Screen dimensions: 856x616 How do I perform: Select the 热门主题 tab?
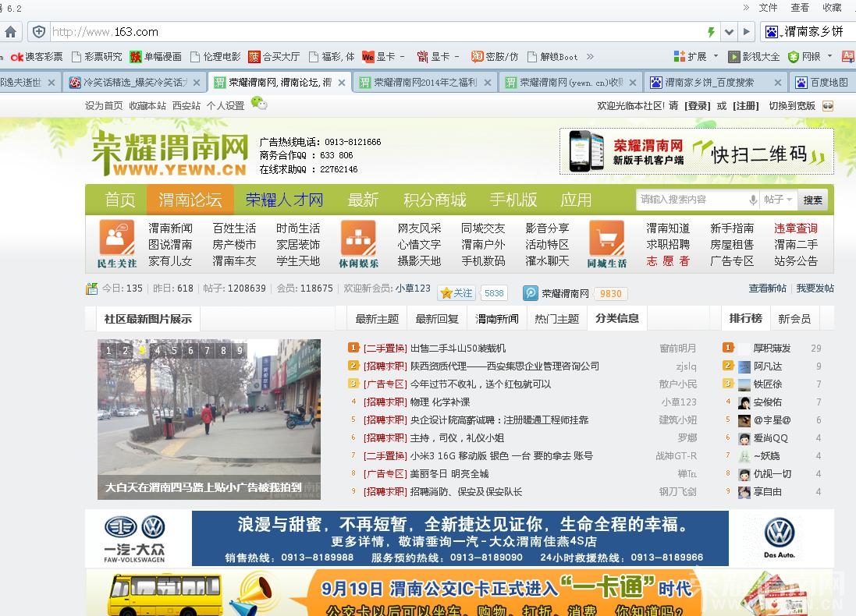556,319
